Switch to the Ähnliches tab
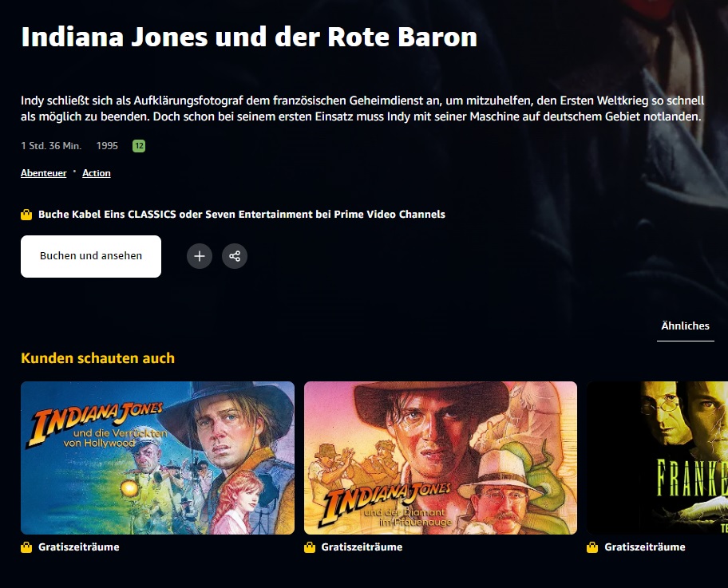The height and width of the screenshot is (588, 728). pos(685,326)
